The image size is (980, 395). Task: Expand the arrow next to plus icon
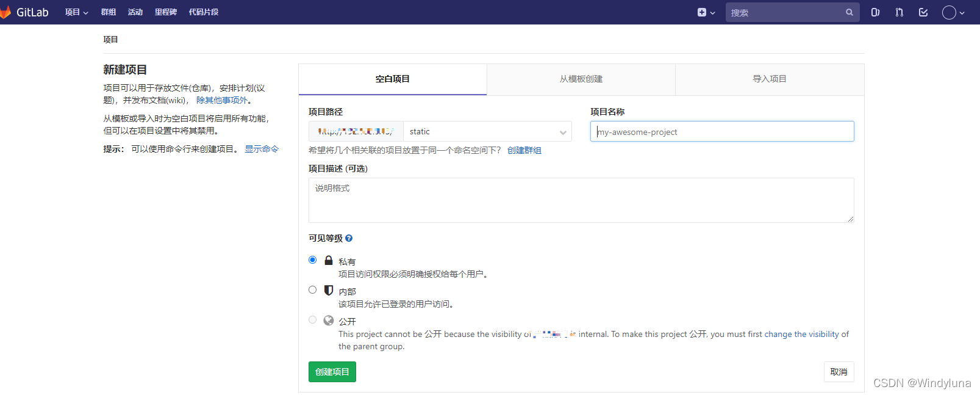tap(712, 13)
